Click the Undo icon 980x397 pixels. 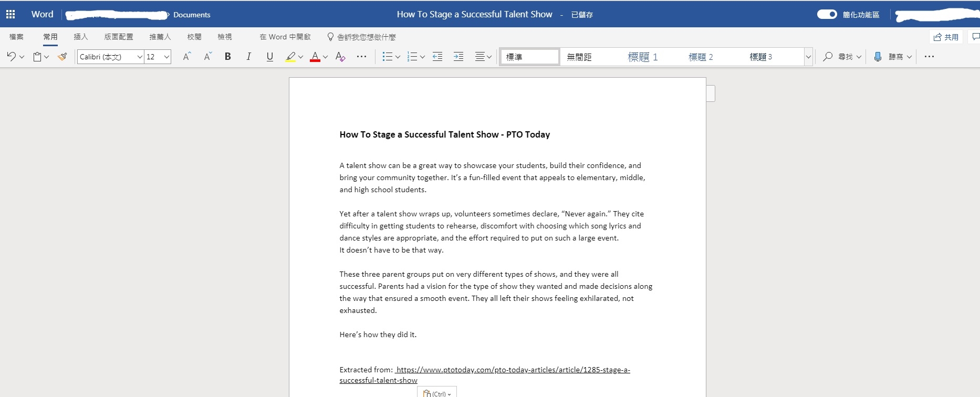click(x=11, y=57)
